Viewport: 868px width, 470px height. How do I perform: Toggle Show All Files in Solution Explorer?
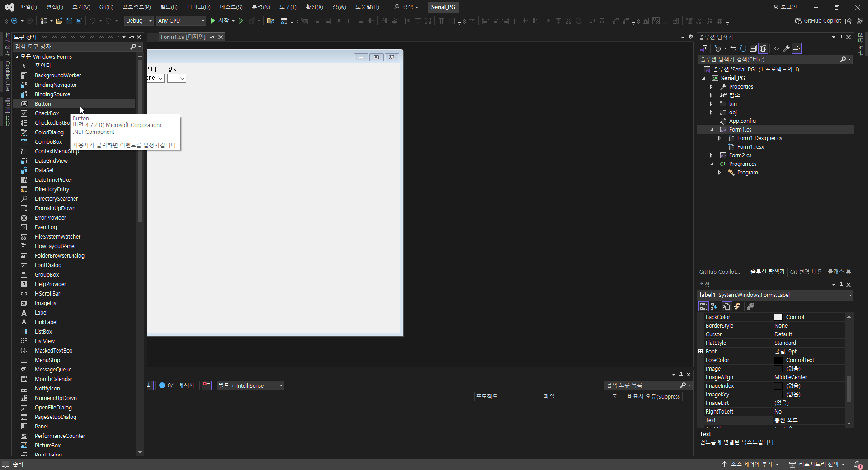click(763, 48)
